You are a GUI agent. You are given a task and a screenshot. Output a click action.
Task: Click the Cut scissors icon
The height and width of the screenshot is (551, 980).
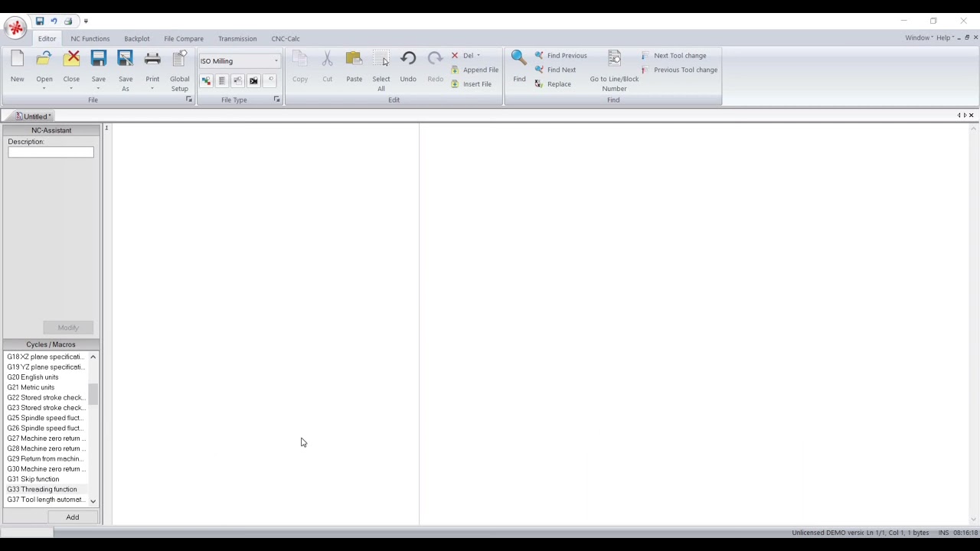coord(327,59)
